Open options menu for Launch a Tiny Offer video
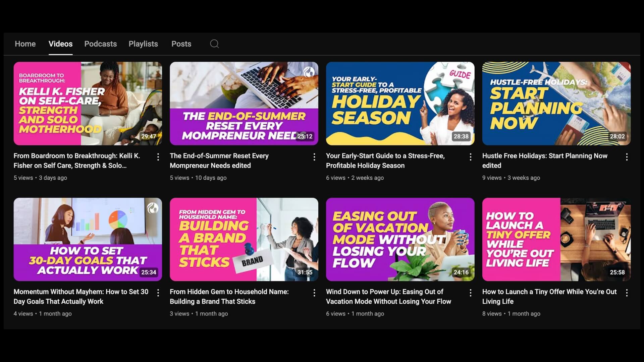 627,293
